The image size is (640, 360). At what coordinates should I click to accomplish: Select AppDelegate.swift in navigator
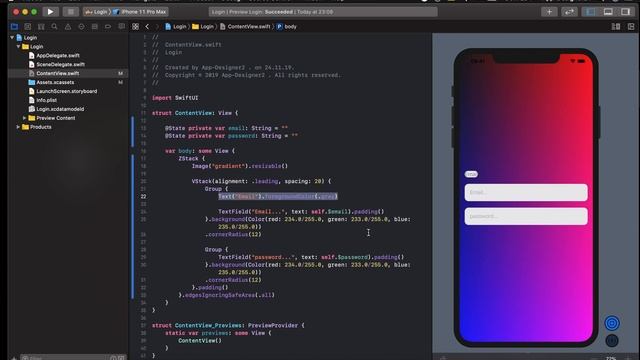(58, 56)
